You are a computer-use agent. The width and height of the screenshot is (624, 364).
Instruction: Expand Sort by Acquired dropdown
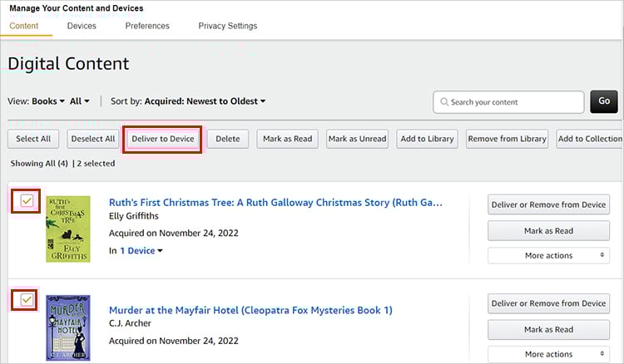(x=205, y=101)
